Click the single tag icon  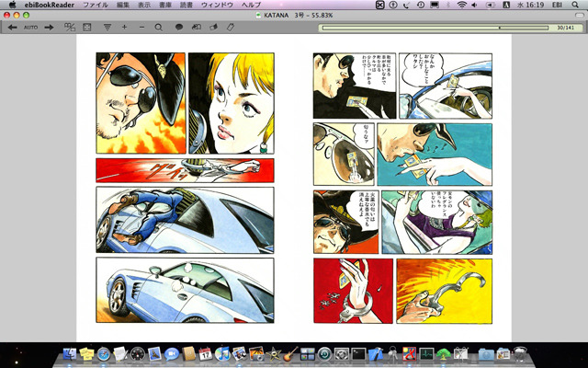coord(231,27)
